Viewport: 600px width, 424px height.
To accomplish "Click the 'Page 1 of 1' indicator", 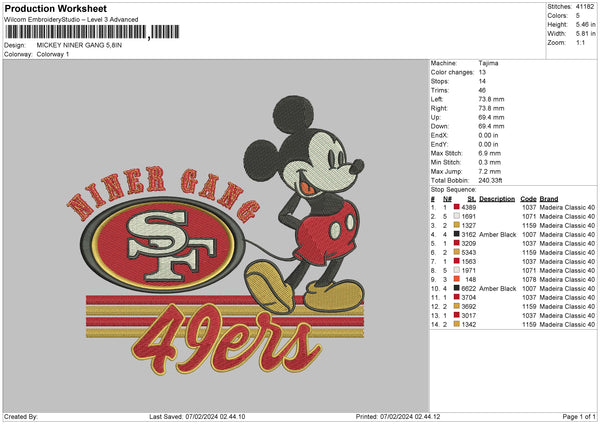I will point(579,416).
